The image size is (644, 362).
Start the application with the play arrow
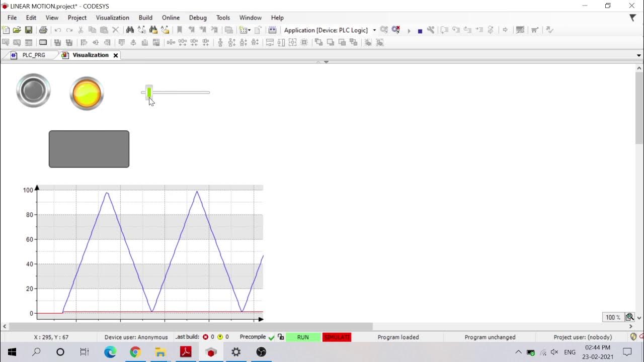tap(409, 31)
